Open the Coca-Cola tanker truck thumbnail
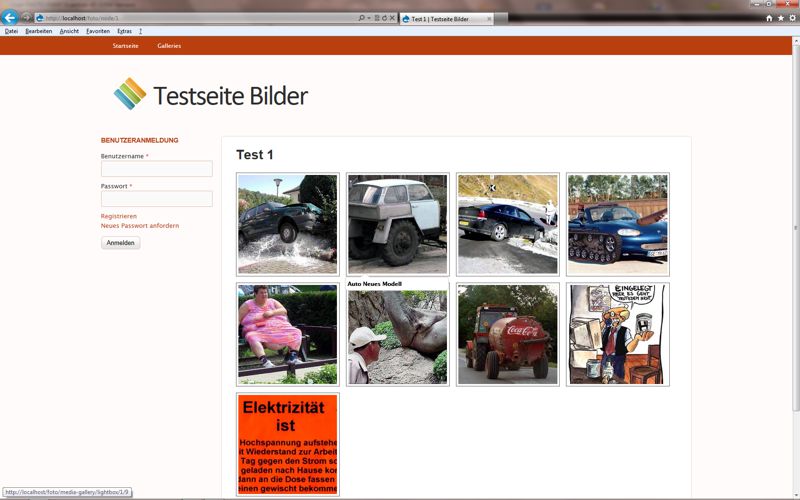The width and height of the screenshot is (800, 500). [x=508, y=334]
